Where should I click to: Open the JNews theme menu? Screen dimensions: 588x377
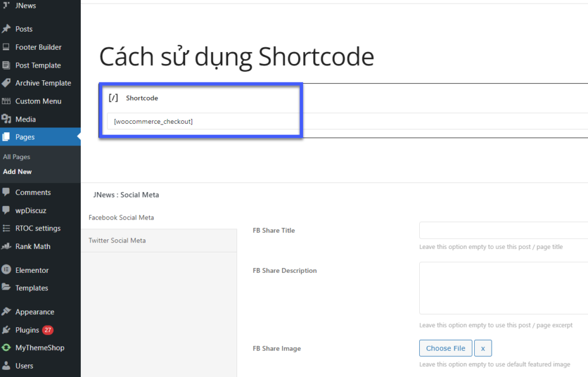pos(24,5)
